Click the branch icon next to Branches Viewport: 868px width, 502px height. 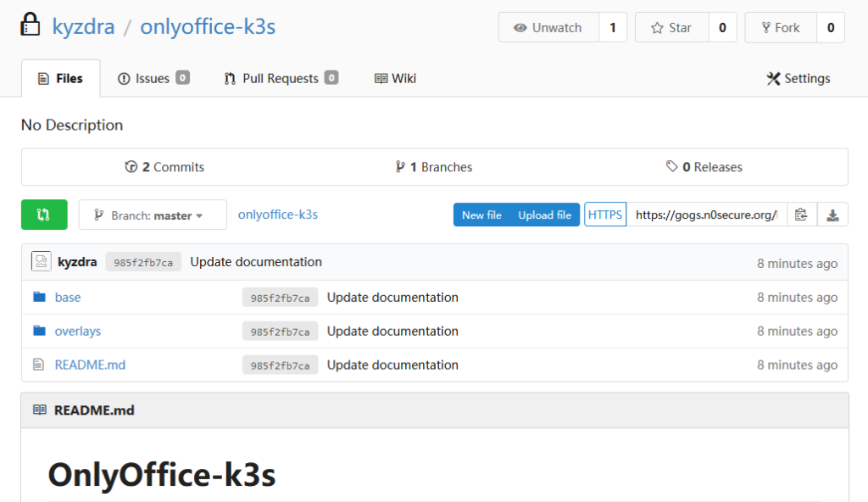400,167
